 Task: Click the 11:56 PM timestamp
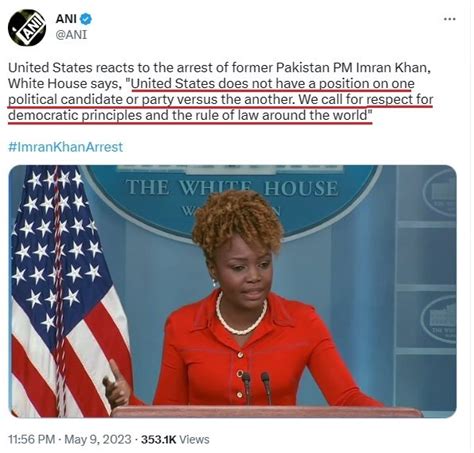coord(31,439)
